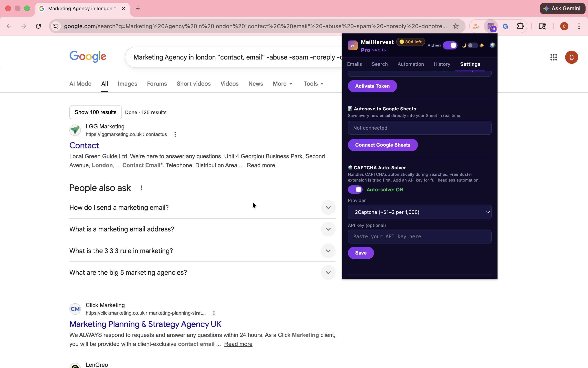The width and height of the screenshot is (588, 368).
Task: Open the Google Translate extension icon
Action: pyautogui.click(x=506, y=26)
